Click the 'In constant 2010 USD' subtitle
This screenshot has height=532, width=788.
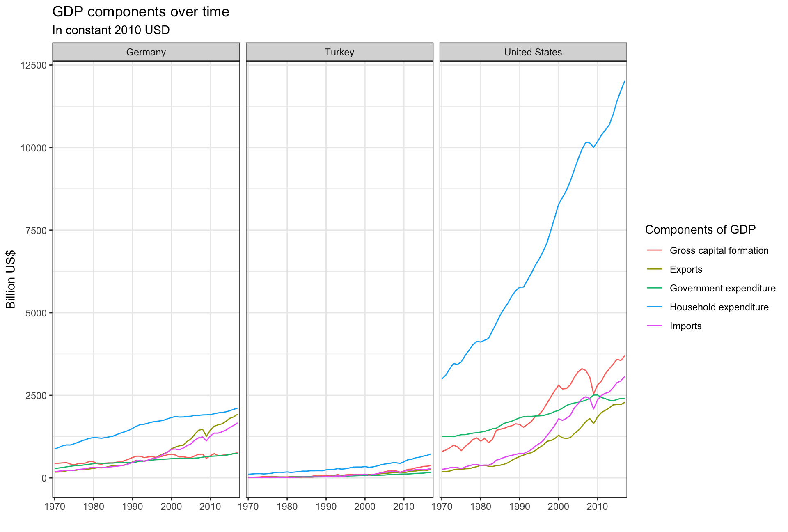coord(111,30)
